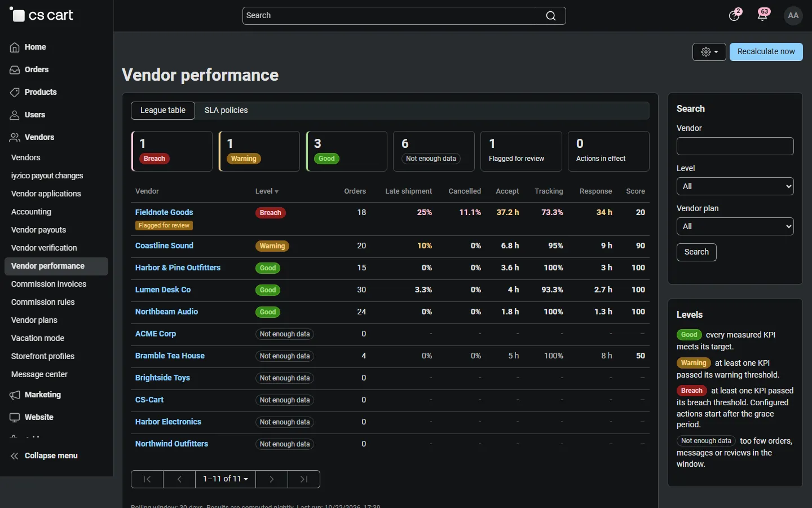Open the gear settings dropdown
812x508 pixels.
(x=709, y=52)
